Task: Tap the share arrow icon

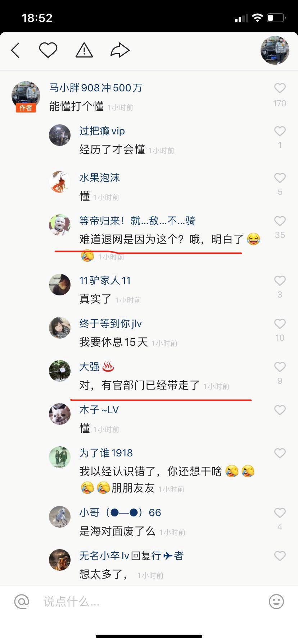Action: [x=120, y=50]
